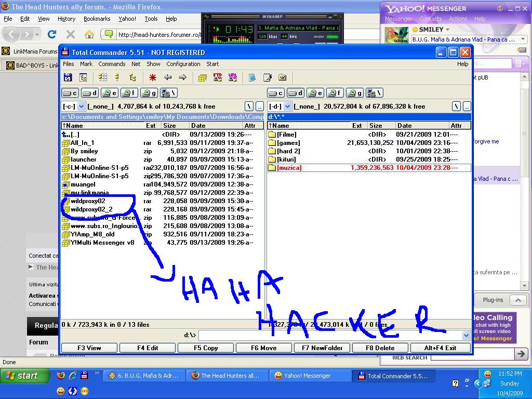Show the folder tree view icon

(132, 78)
